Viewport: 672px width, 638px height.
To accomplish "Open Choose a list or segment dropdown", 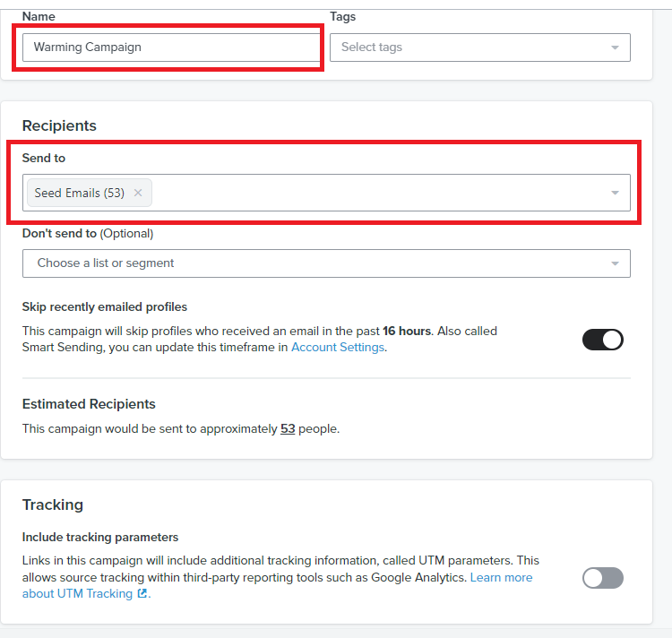I will click(326, 263).
